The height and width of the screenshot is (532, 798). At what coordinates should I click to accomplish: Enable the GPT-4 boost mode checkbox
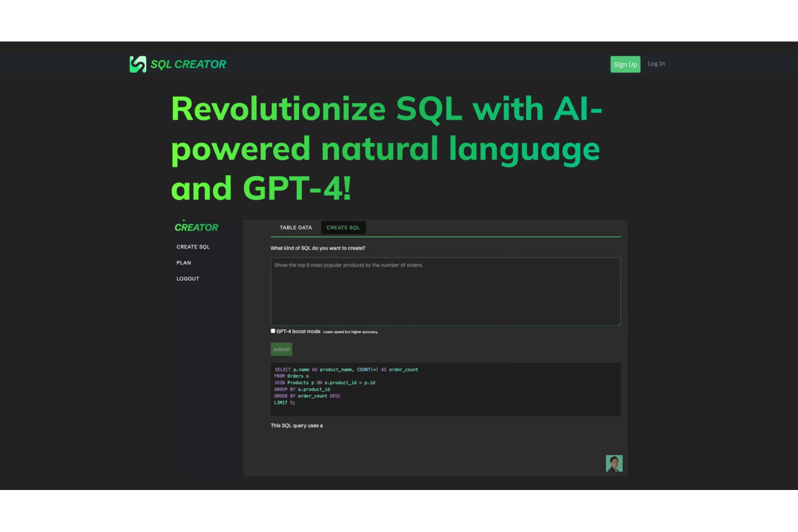pyautogui.click(x=273, y=331)
